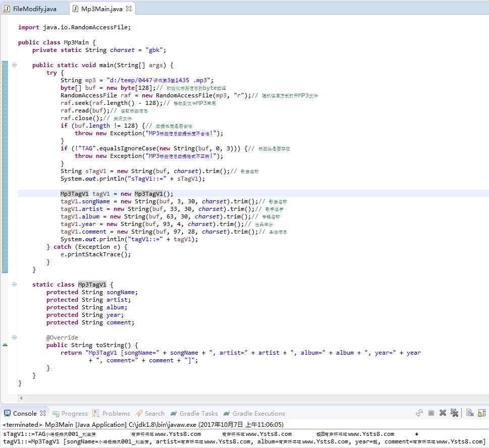Click the Progress view icon
Viewport: 489px width, 448px height.
56,414
